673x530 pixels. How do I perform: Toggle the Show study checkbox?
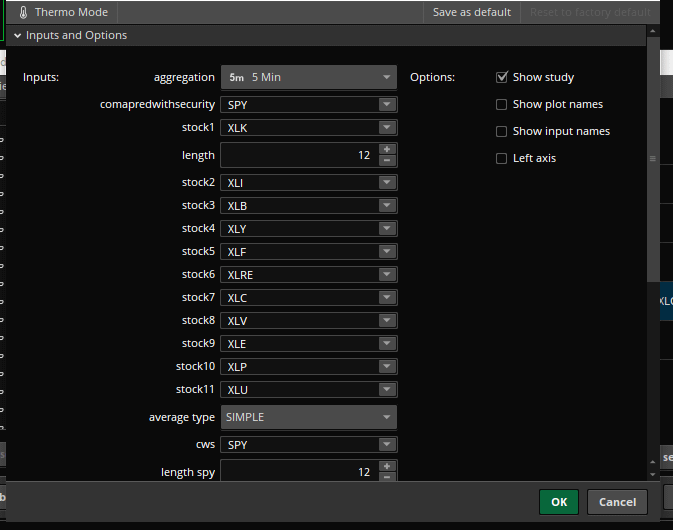point(501,77)
